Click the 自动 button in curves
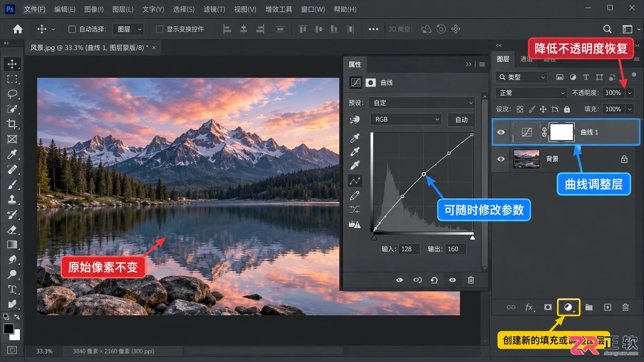Image resolution: width=644 pixels, height=362 pixels. [x=462, y=119]
